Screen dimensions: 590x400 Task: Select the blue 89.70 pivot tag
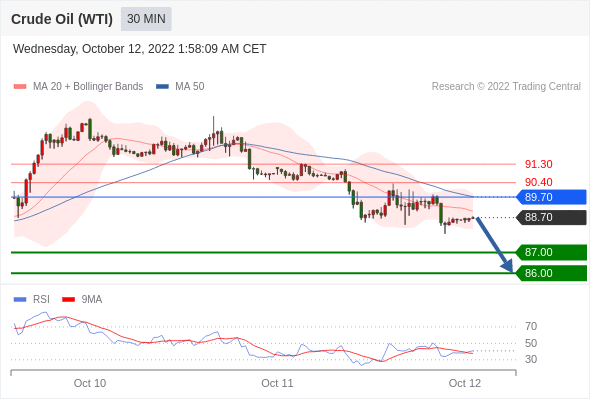552,197
